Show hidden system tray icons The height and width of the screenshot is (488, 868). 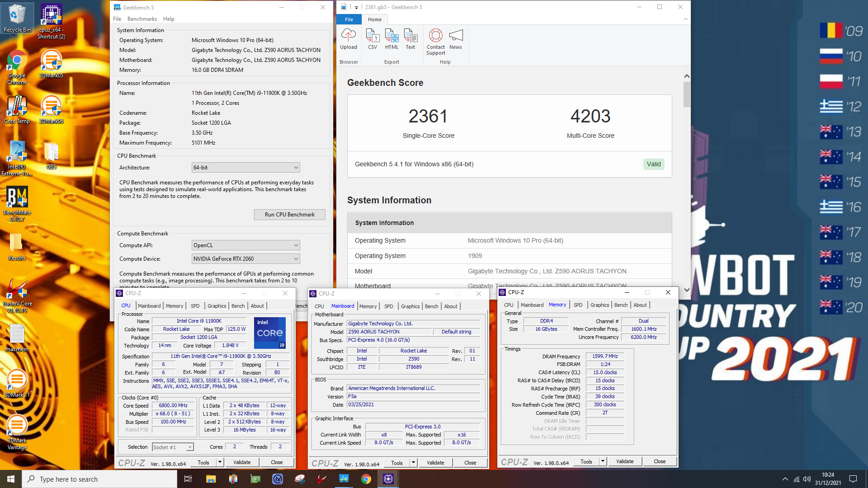pos(785,479)
